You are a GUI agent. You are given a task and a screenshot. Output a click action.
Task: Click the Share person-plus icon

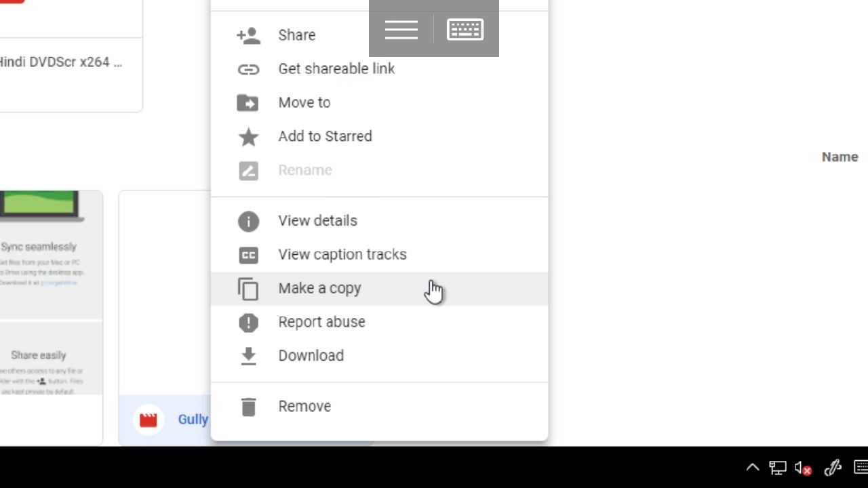point(248,35)
